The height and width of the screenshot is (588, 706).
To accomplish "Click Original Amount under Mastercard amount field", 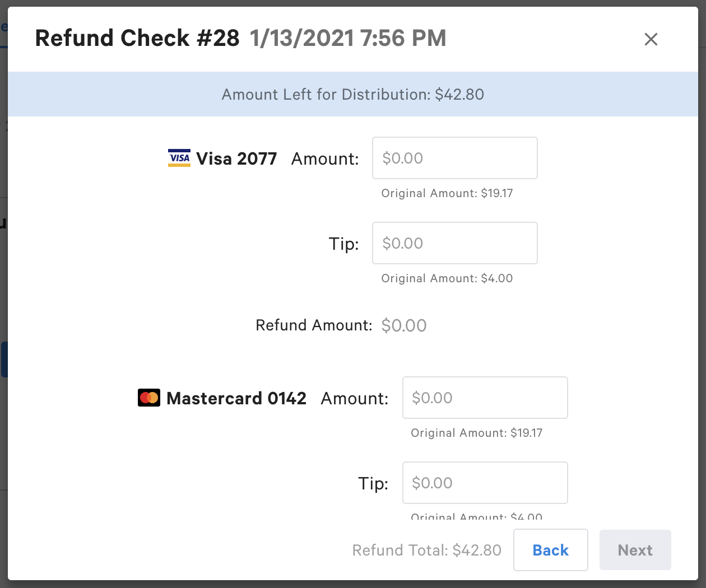I will [x=477, y=433].
